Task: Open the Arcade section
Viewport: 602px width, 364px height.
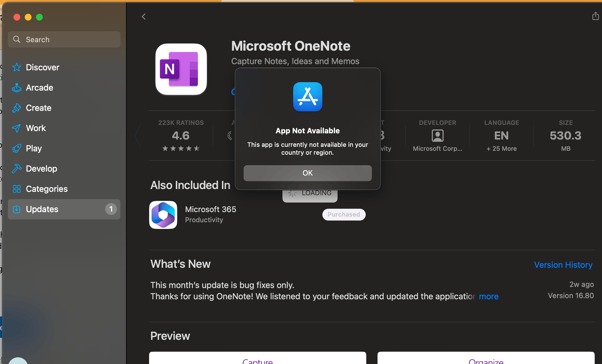Action: pyautogui.click(x=64, y=87)
